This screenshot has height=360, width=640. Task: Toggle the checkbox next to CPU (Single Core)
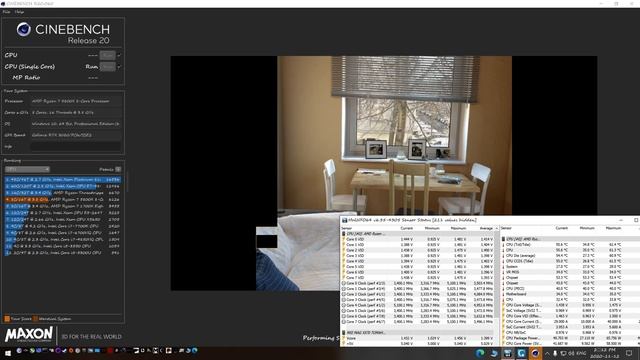[x=119, y=67]
